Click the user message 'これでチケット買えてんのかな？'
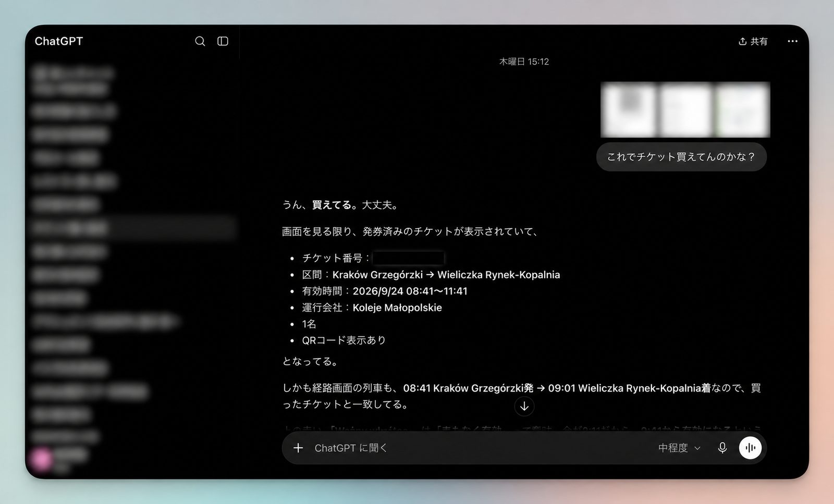Viewport: 834px width, 504px height. (681, 157)
